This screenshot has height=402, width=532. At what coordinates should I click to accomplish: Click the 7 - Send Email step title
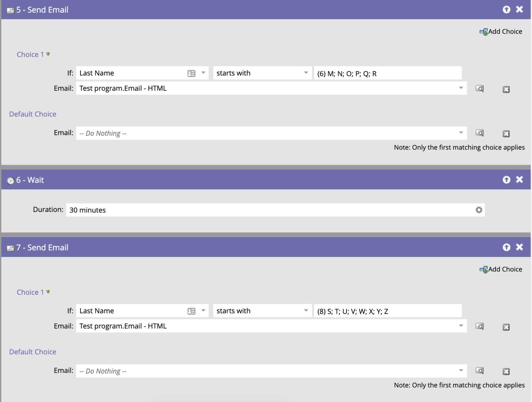point(42,247)
